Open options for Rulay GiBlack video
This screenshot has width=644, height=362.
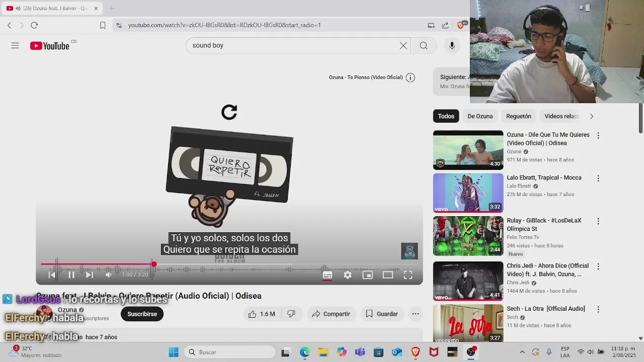(x=598, y=221)
